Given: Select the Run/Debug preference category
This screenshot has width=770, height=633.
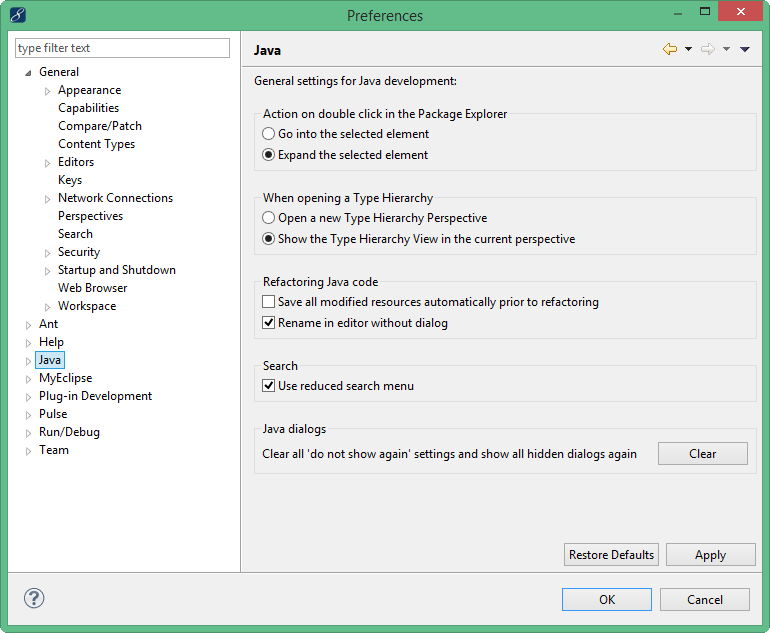Looking at the screenshot, I should point(69,432).
